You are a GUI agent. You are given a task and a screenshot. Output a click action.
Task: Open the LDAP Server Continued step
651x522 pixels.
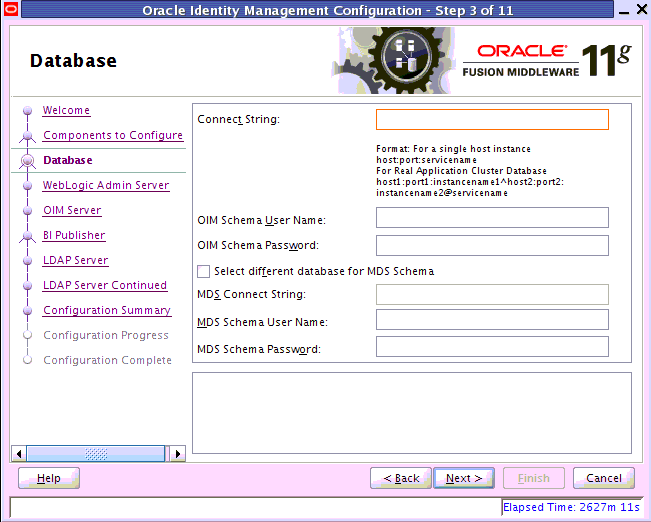pyautogui.click(x=105, y=285)
